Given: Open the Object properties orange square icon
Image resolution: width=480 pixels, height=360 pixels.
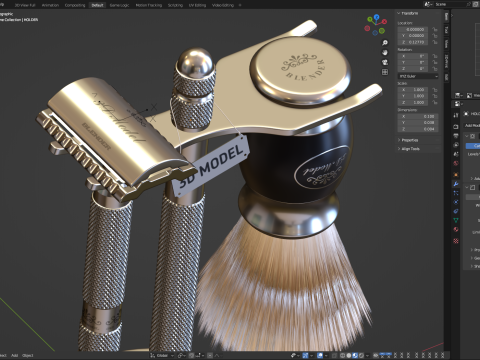Looking at the screenshot, I should [456, 174].
